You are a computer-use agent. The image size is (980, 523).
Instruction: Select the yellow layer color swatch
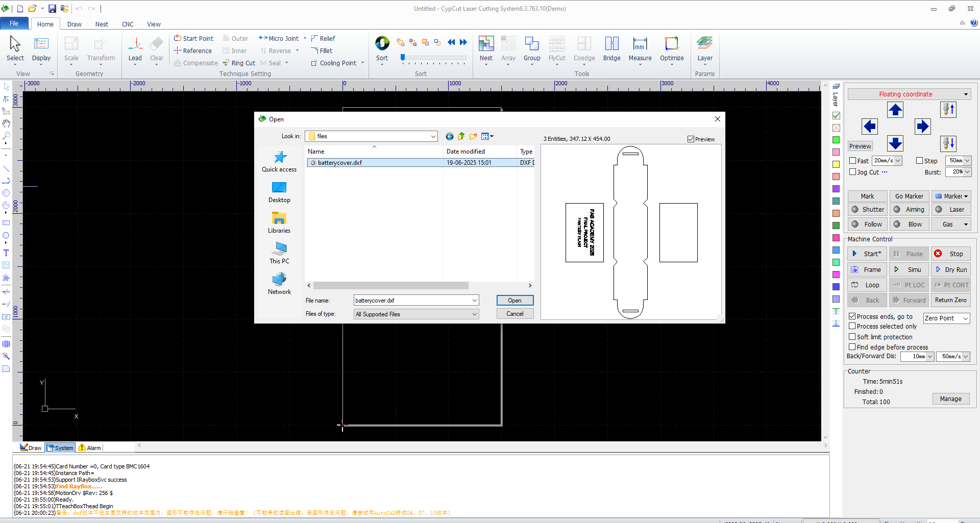(836, 164)
